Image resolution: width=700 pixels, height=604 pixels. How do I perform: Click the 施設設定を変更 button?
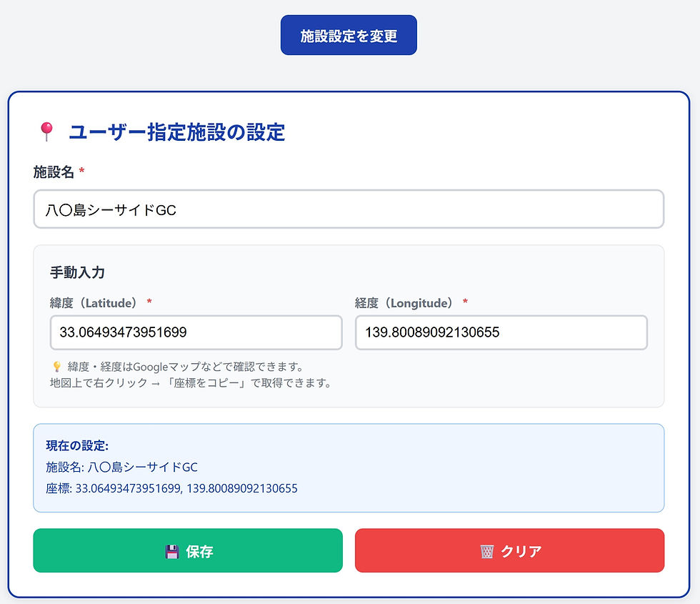tap(349, 36)
